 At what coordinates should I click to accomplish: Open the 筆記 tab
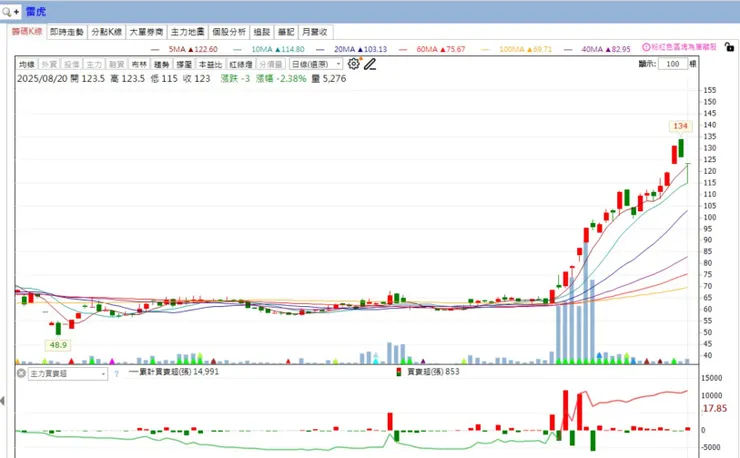pos(286,32)
